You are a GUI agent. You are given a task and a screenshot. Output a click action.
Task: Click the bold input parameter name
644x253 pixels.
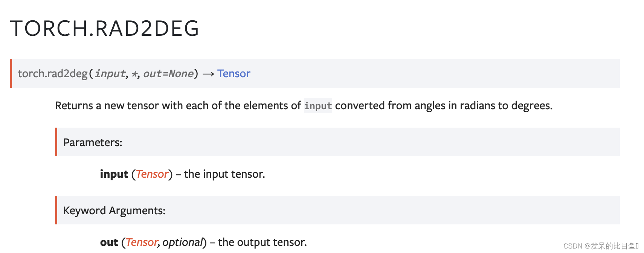click(114, 174)
